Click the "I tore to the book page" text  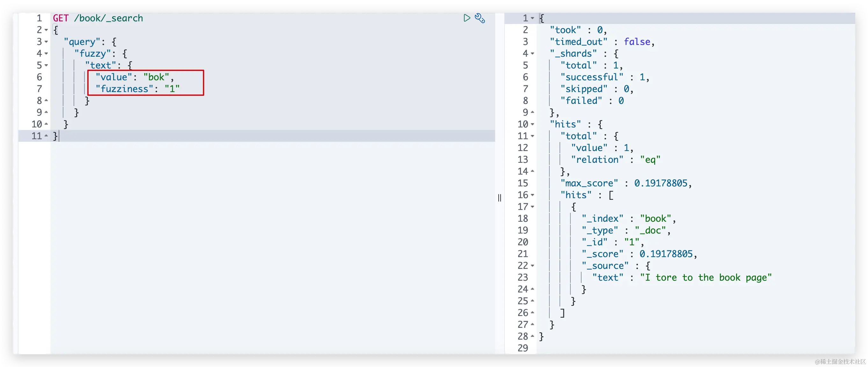point(705,278)
